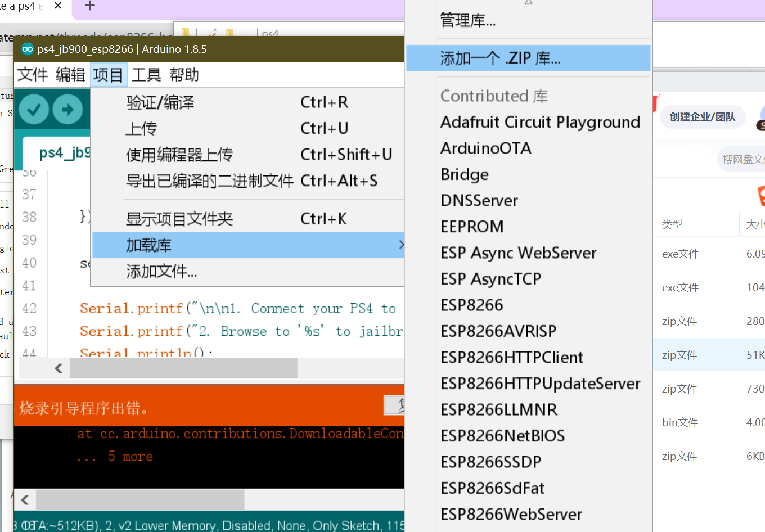Open a new browser tab with plus
765x532 pixels.
pos(89,6)
